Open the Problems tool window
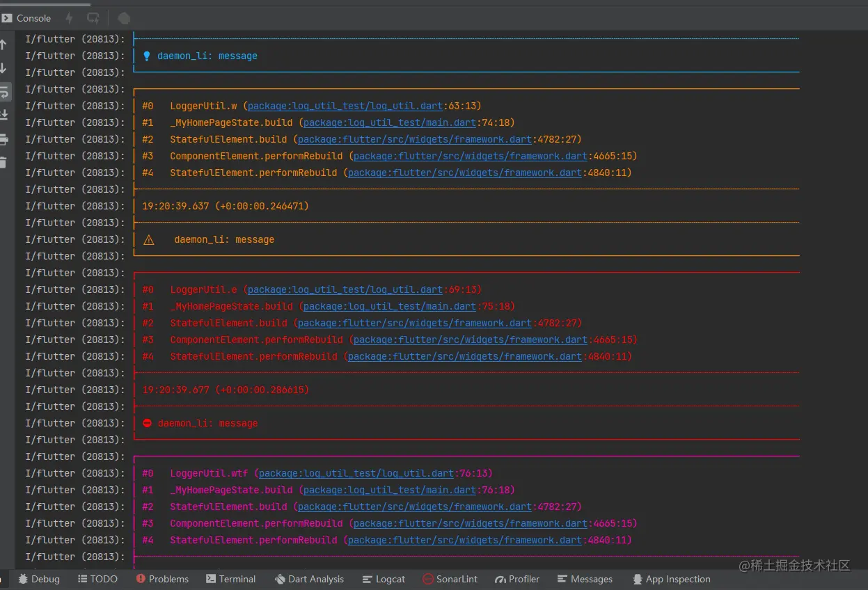 point(162,579)
